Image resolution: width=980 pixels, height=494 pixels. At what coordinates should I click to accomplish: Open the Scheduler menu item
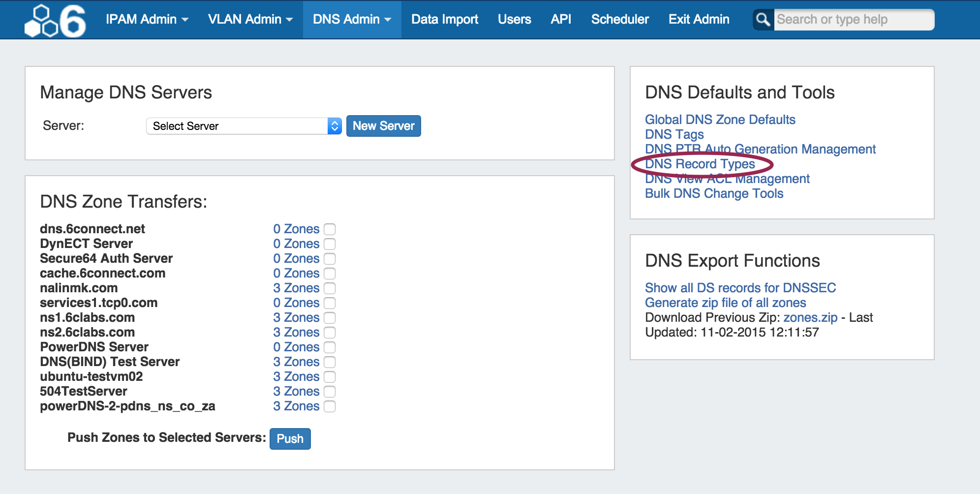pyautogui.click(x=620, y=20)
